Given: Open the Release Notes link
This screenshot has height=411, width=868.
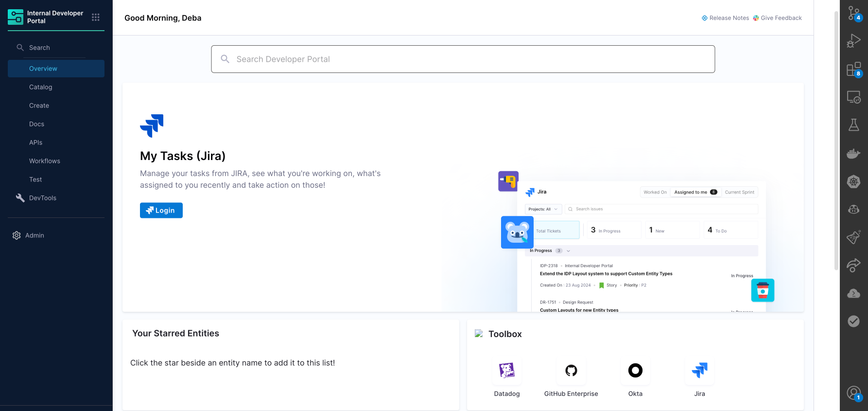Looking at the screenshot, I should click(x=726, y=18).
